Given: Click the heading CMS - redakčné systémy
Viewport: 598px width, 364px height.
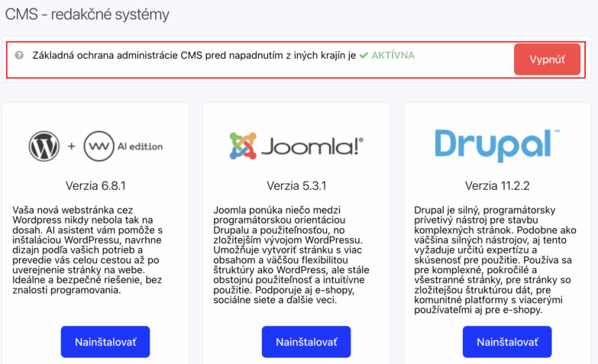Looking at the screenshot, I should [87, 14].
